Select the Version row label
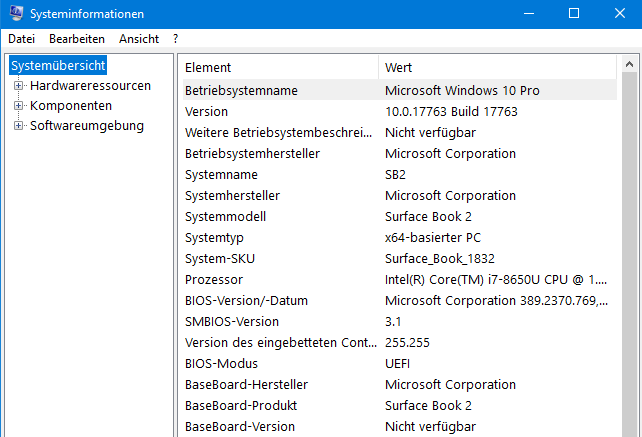 click(206, 111)
